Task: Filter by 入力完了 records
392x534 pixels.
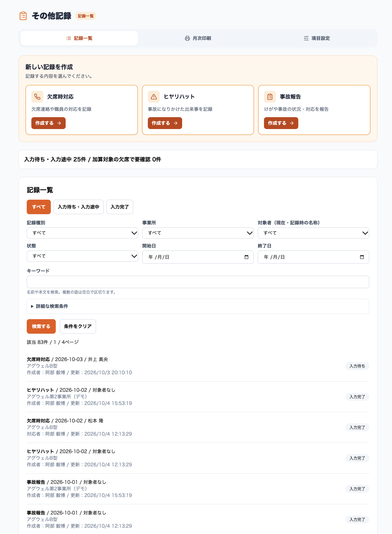Action: point(120,207)
